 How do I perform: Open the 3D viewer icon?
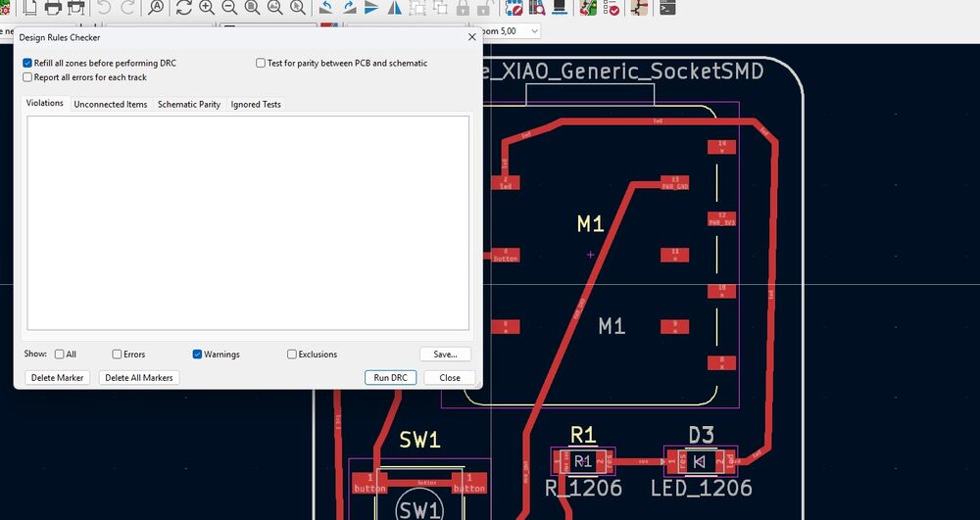[560, 8]
